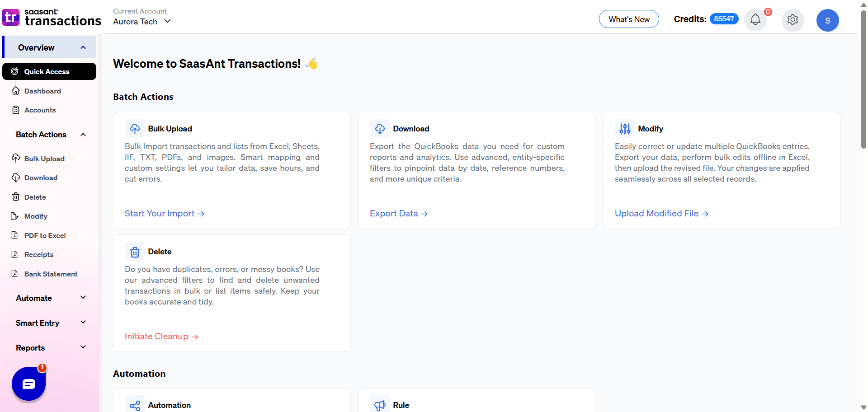Expand the Smart Entry section
The width and height of the screenshot is (868, 412).
pyautogui.click(x=51, y=323)
